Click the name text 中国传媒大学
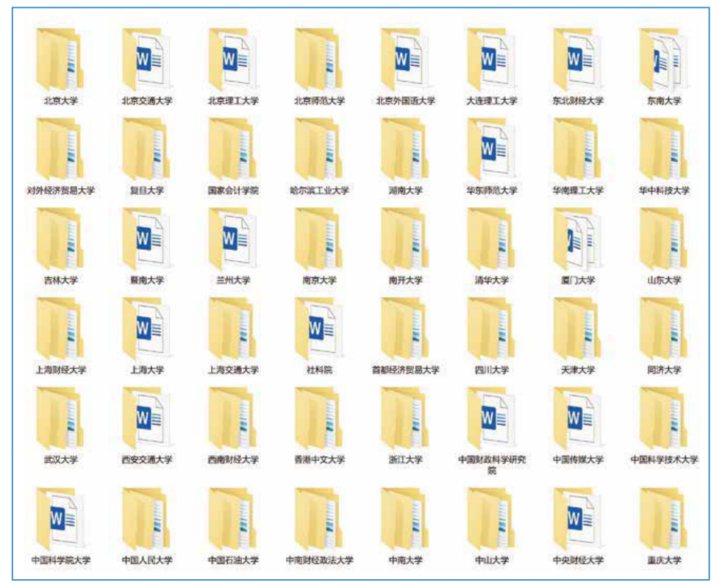The image size is (719, 588). pos(578,459)
